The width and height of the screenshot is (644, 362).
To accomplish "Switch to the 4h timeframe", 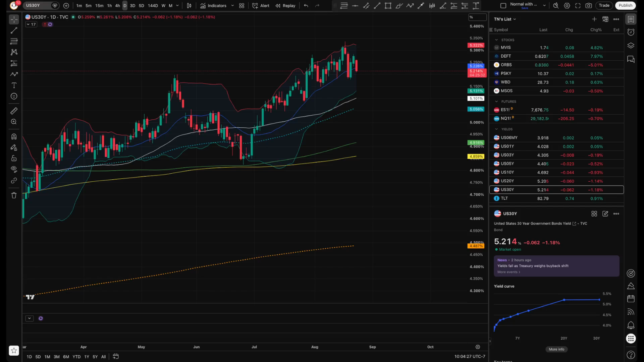I will tap(117, 6).
